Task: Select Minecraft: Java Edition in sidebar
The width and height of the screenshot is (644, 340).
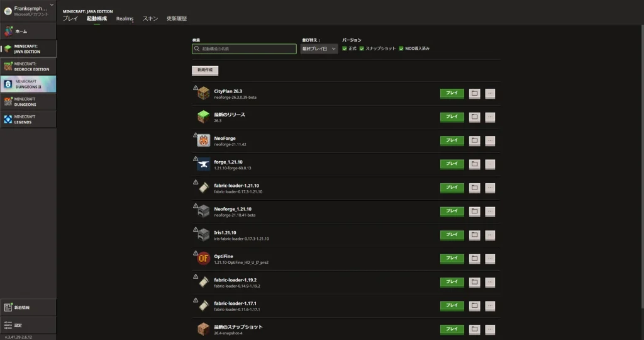Action: [28, 49]
